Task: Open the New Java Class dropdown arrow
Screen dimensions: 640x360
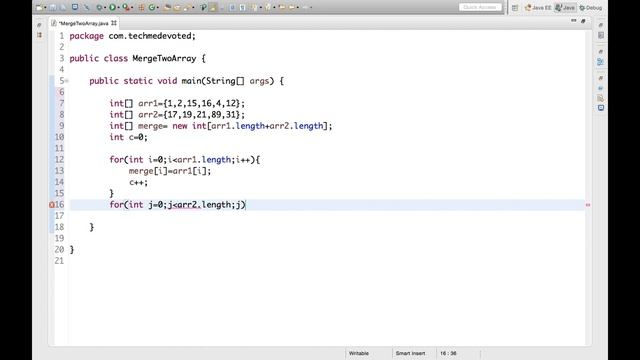Action: pyautogui.click(x=158, y=7)
